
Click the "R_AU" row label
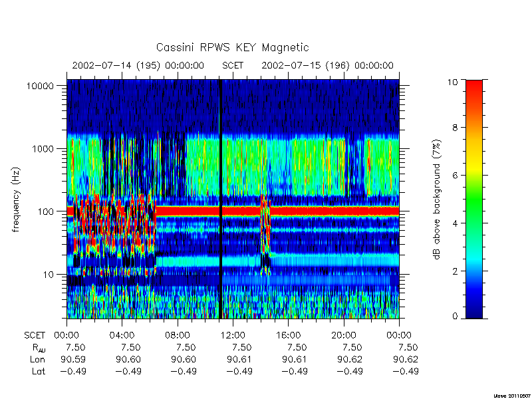tap(39, 348)
